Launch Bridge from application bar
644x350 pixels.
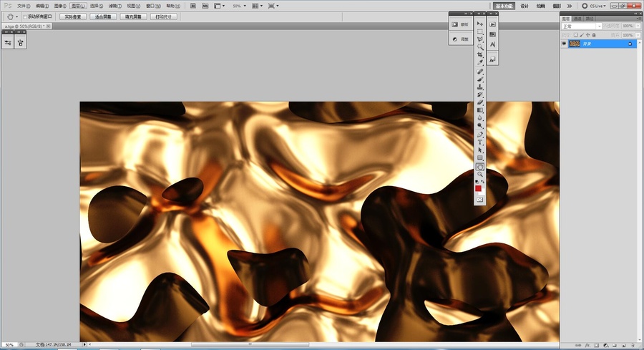(x=193, y=6)
